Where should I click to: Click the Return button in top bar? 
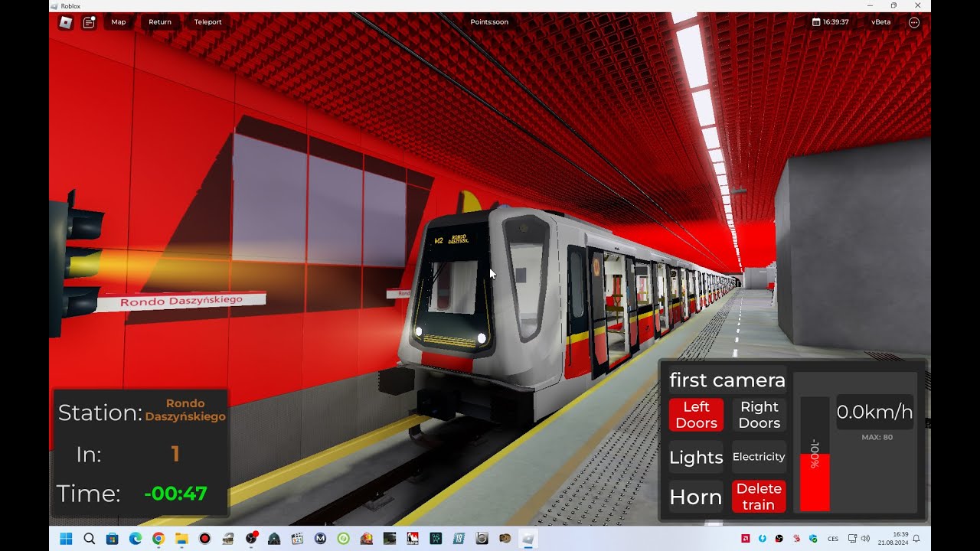tap(160, 22)
